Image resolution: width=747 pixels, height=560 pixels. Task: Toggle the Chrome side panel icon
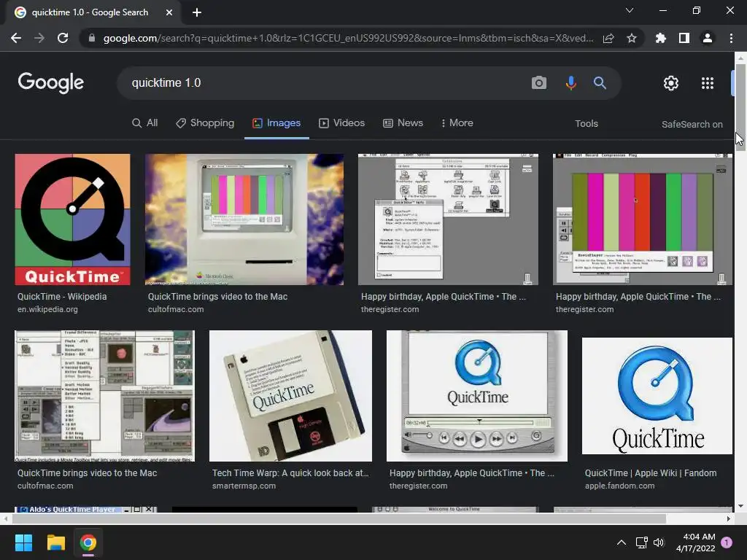(x=684, y=38)
